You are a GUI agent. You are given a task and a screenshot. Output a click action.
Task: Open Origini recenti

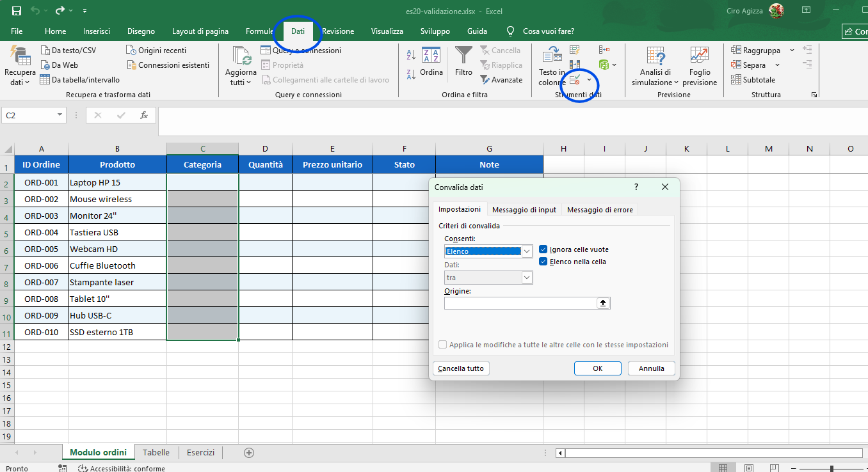pyautogui.click(x=156, y=51)
